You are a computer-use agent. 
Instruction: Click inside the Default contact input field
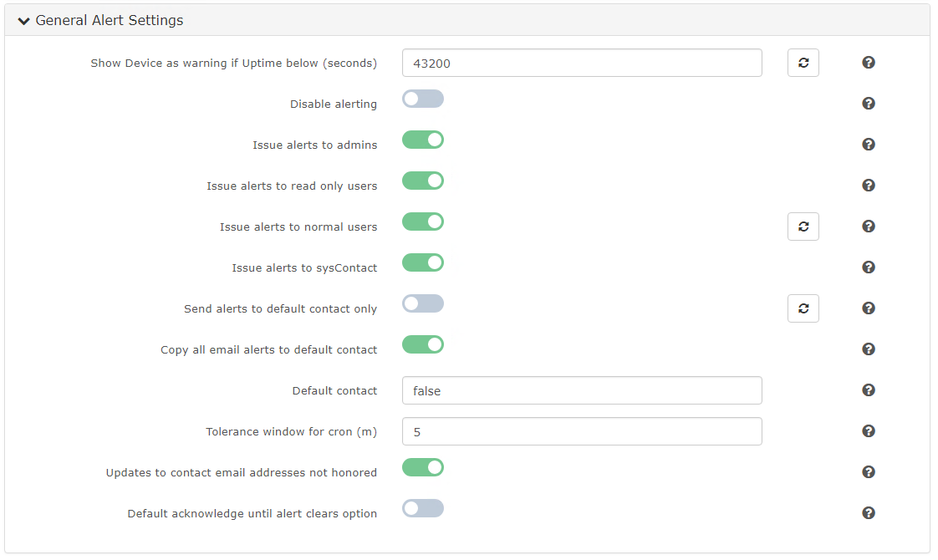point(582,389)
